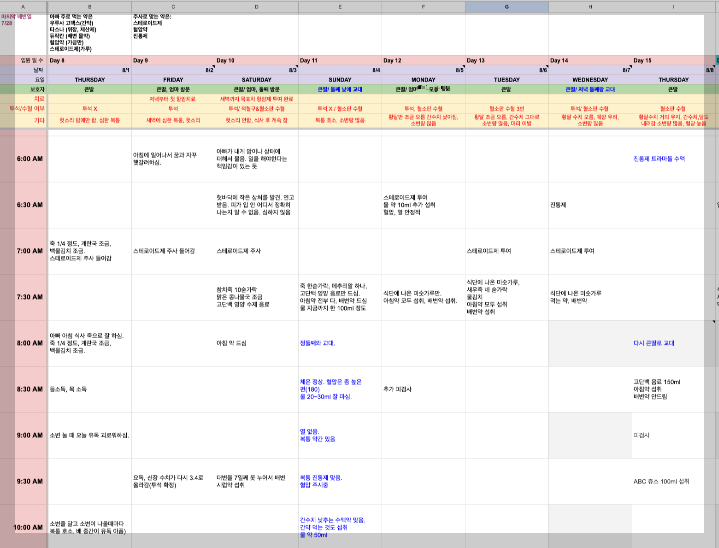This screenshot has height=548, width=719.
Task: Click the blue text cell at 8:00 AM Sunday
Action: pos(340,343)
